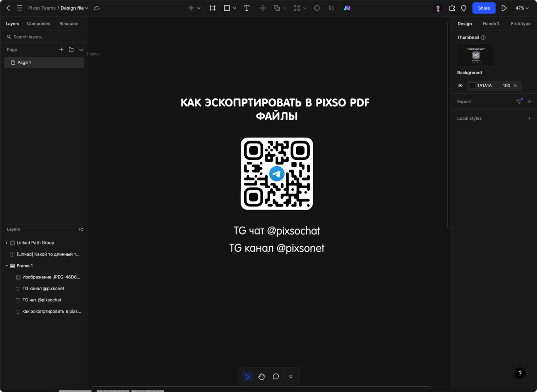537x392 pixels.
Task: Select the cursor move tool in bottom bar
Action: click(247, 376)
